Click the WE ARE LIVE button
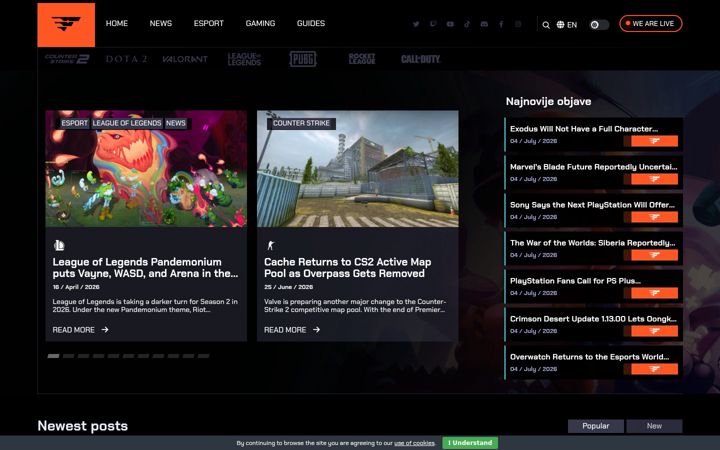The width and height of the screenshot is (720, 450). coord(651,23)
